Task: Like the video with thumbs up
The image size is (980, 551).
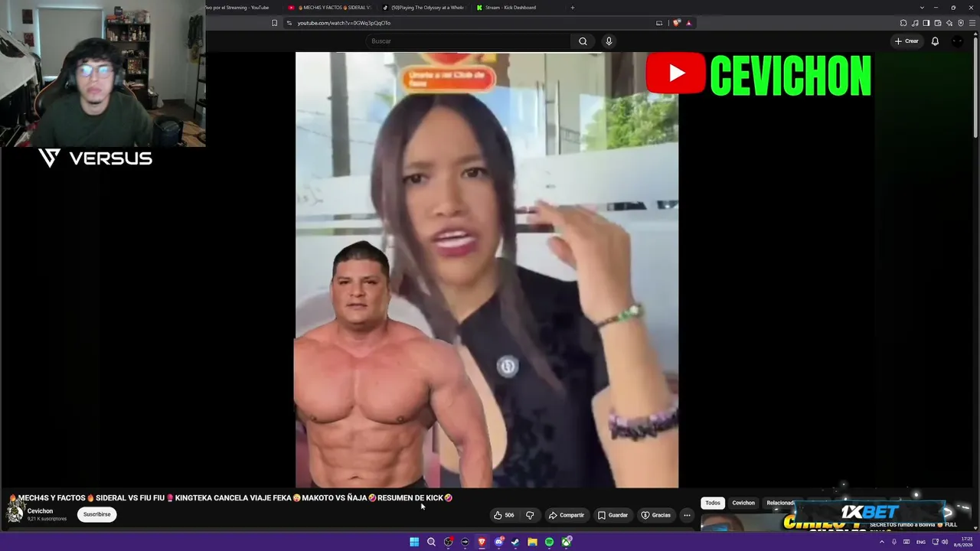Action: [504, 515]
